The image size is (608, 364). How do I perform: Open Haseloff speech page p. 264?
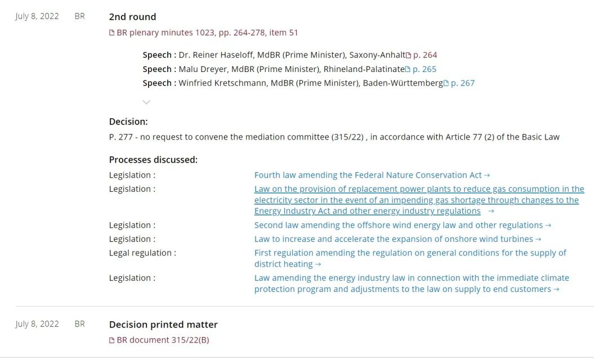[x=425, y=55]
